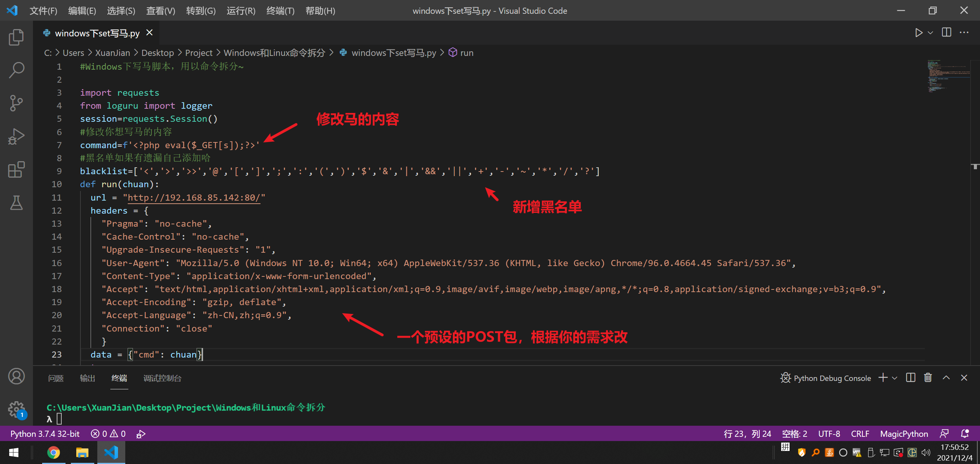Image resolution: width=980 pixels, height=464 pixels.
Task: Click the debug launch icon in status bar
Action: click(141, 434)
